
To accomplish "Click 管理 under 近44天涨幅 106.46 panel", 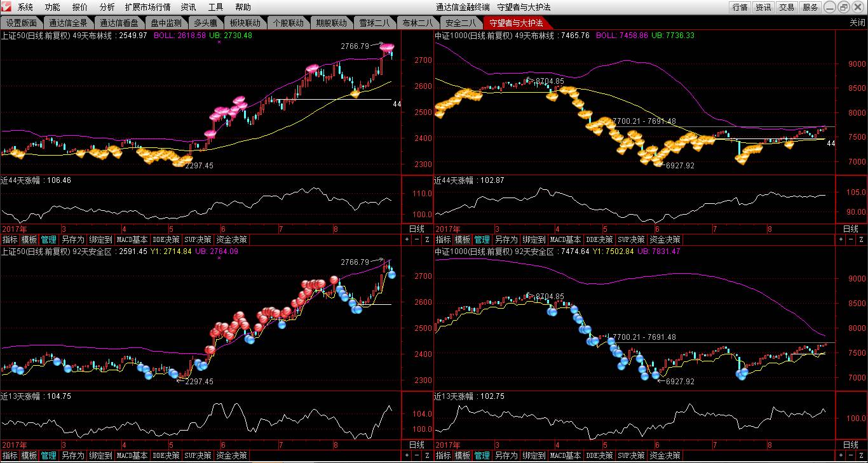I will (x=49, y=239).
